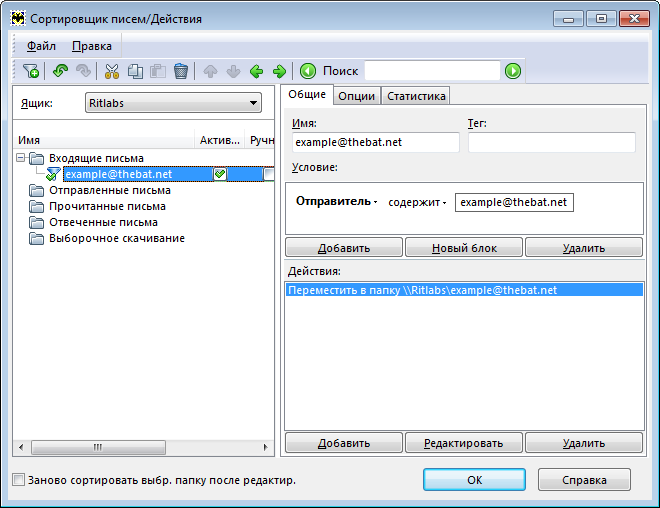Click Удалить button under conditions

pos(584,248)
